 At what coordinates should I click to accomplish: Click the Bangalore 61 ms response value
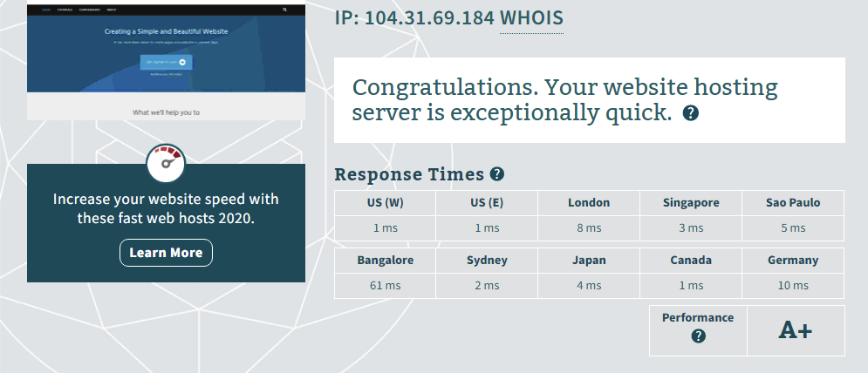[385, 285]
